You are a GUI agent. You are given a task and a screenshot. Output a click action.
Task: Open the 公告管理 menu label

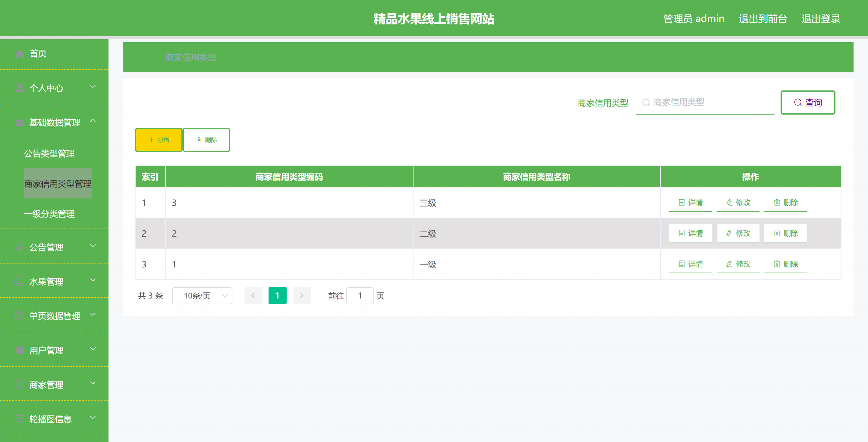click(x=46, y=247)
